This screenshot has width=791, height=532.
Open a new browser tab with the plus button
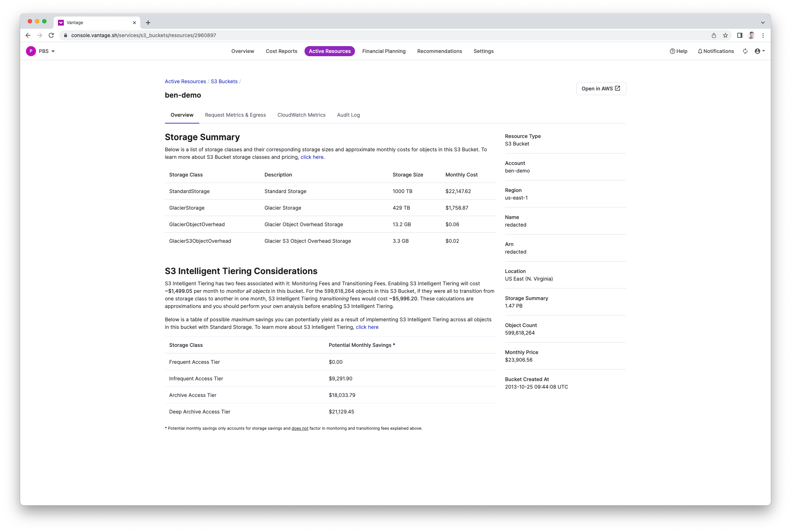click(x=148, y=22)
